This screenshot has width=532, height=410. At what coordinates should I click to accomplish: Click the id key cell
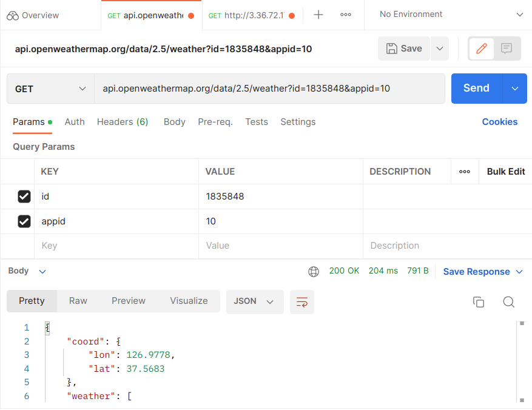(x=116, y=197)
